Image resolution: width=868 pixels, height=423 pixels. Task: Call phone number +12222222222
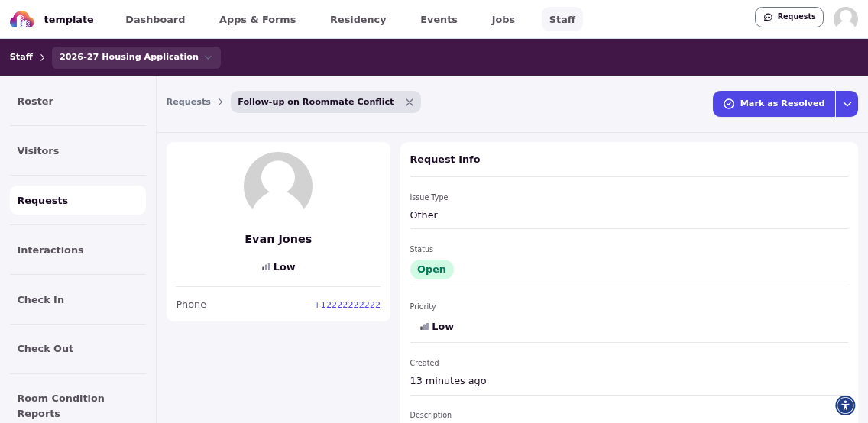tap(347, 305)
